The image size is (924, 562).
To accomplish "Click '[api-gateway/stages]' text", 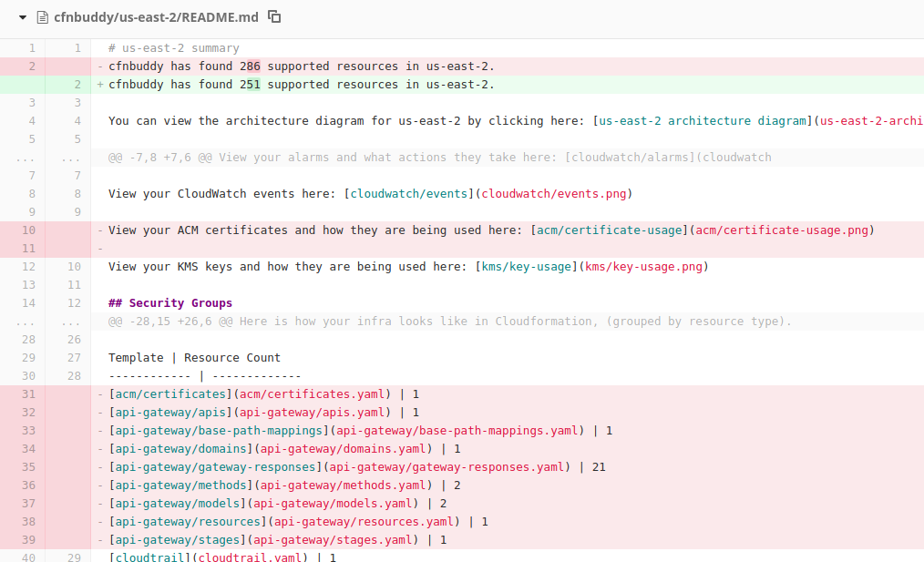I will 178,541.
